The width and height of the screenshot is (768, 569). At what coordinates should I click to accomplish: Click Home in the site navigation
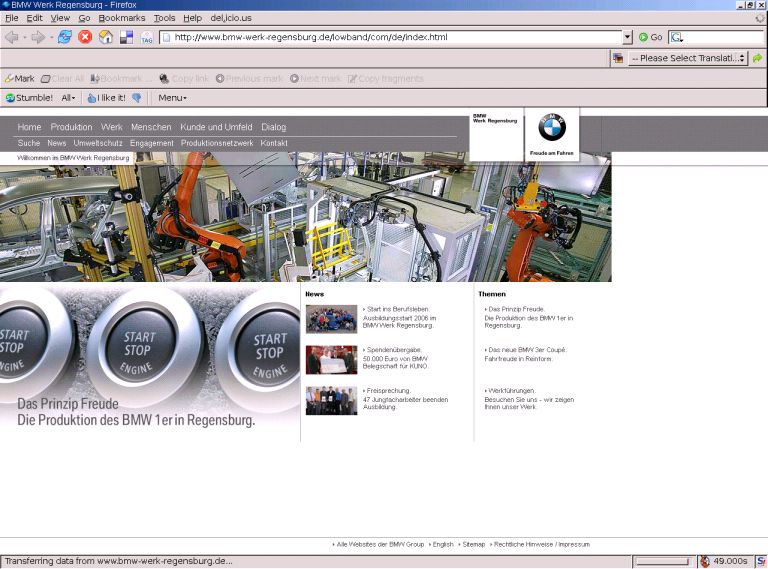click(x=29, y=127)
